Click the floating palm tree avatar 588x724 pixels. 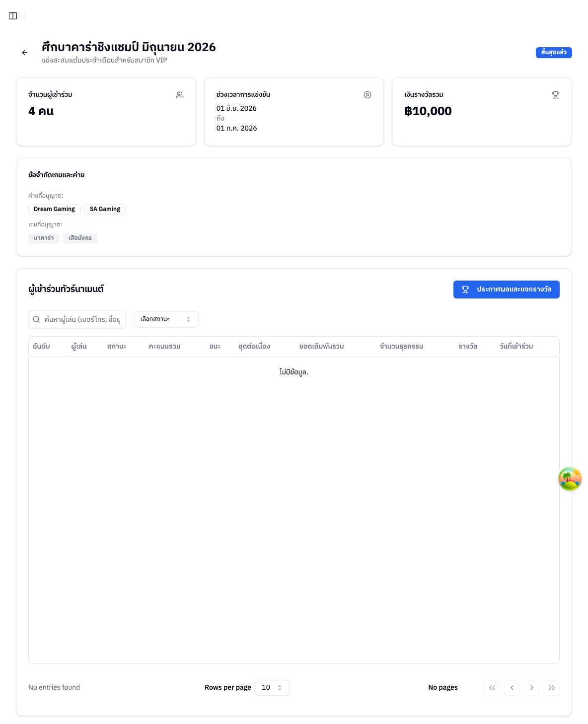[570, 479]
